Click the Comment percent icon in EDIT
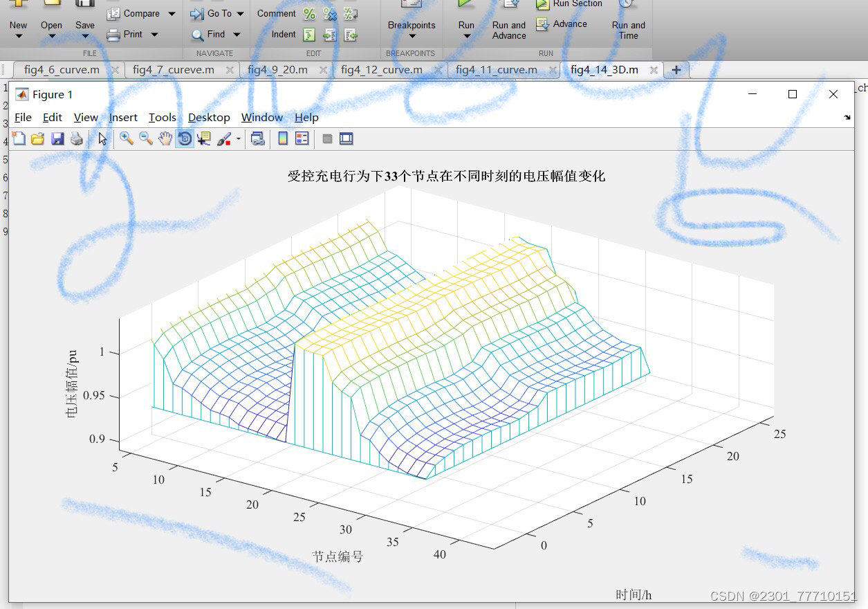868x609 pixels. 310,14
